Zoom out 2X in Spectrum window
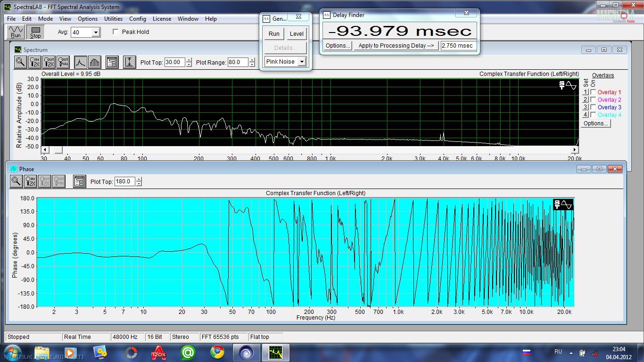This screenshot has height=362, width=644. point(49,62)
